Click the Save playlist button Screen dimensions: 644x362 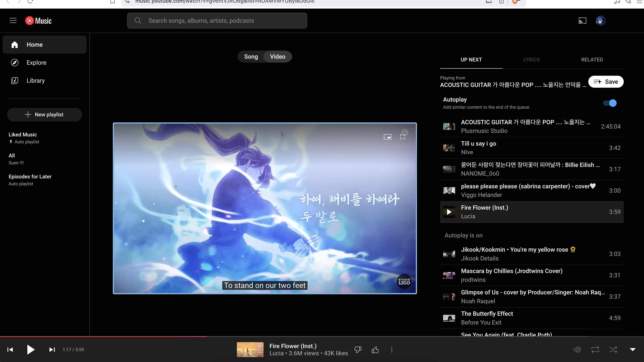point(606,82)
